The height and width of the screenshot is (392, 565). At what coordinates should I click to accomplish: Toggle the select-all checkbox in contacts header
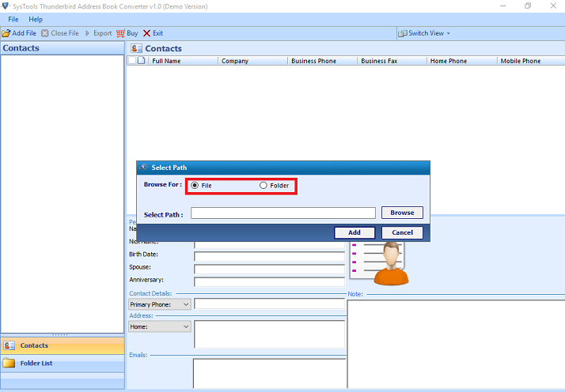(132, 61)
